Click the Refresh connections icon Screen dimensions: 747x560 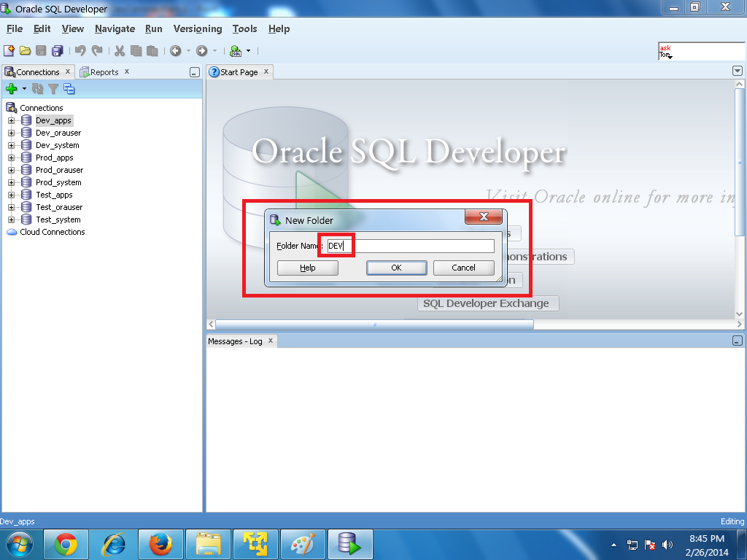38,88
